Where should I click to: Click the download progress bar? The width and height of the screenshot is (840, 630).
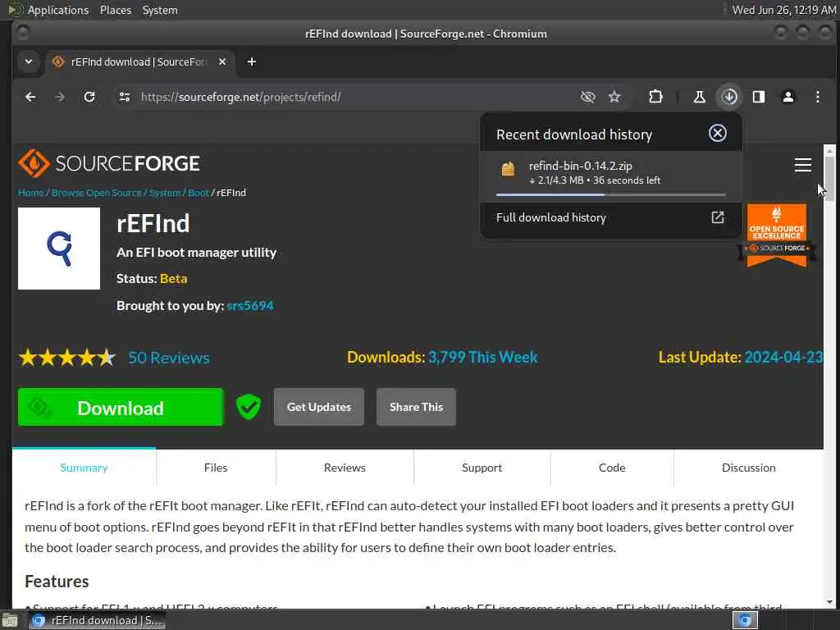click(610, 194)
